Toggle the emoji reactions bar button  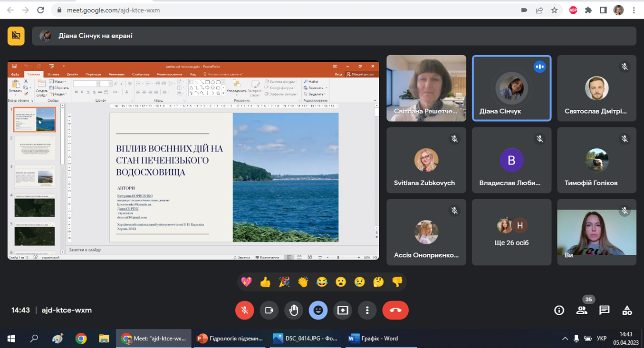click(x=318, y=310)
